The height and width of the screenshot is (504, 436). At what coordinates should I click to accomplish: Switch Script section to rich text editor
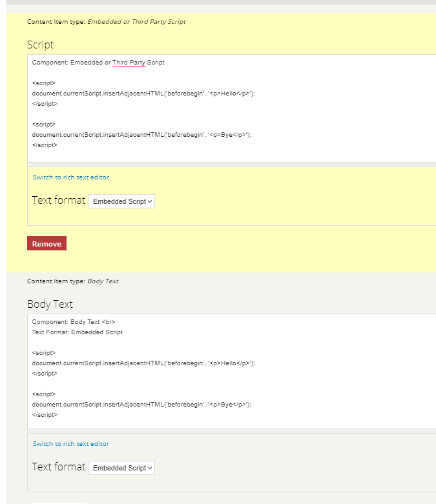tap(71, 177)
